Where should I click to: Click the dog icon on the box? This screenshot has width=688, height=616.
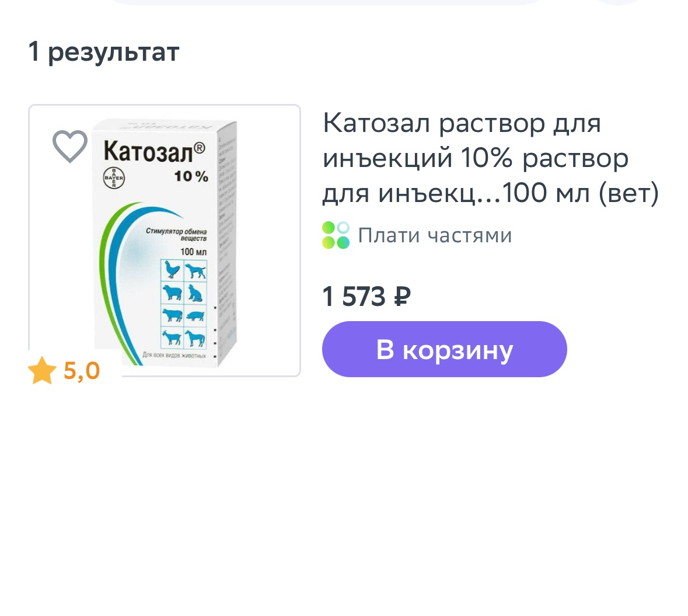[195, 271]
